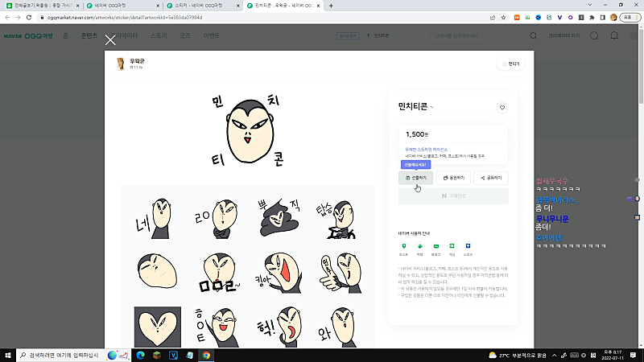
Task: Open the tab search chevron in title bar
Action: click(590, 5)
